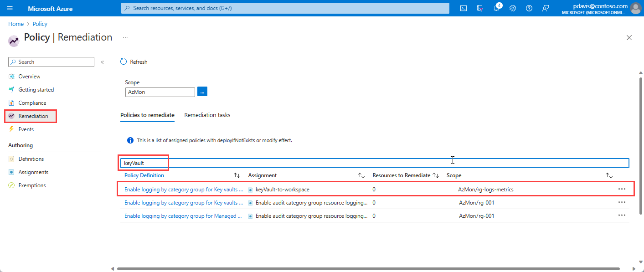Click the AzMon/rg-logs-metrics scope cell
Image resolution: width=644 pixels, height=272 pixels.
point(486,189)
